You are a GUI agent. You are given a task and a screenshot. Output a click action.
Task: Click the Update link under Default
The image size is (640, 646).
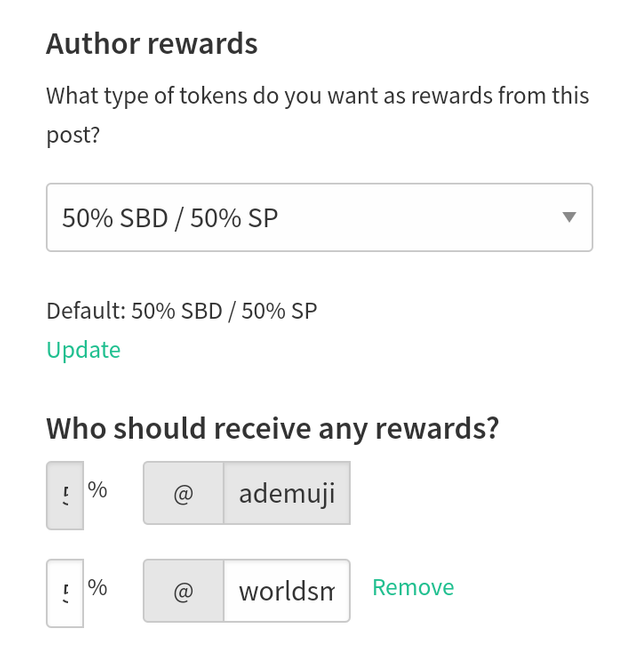click(83, 350)
